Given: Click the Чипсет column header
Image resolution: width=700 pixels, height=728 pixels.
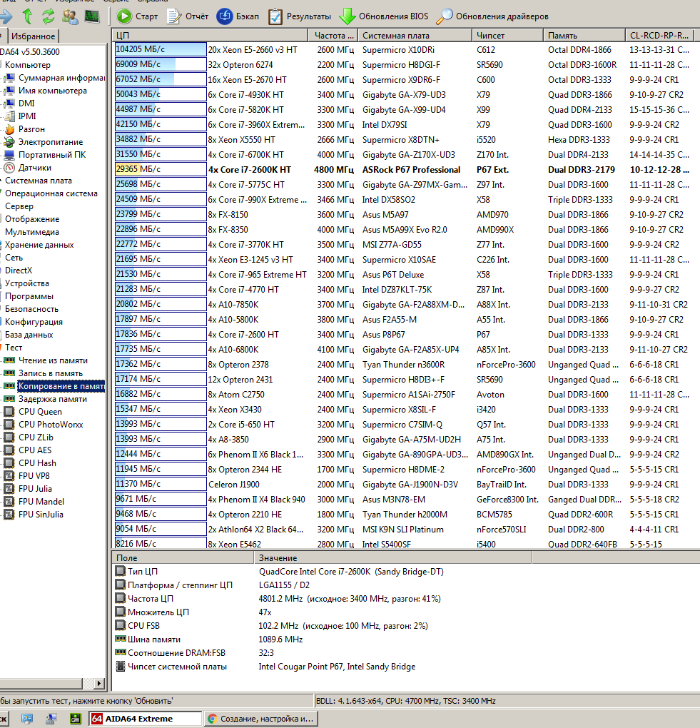Looking at the screenshot, I should tap(508, 35).
